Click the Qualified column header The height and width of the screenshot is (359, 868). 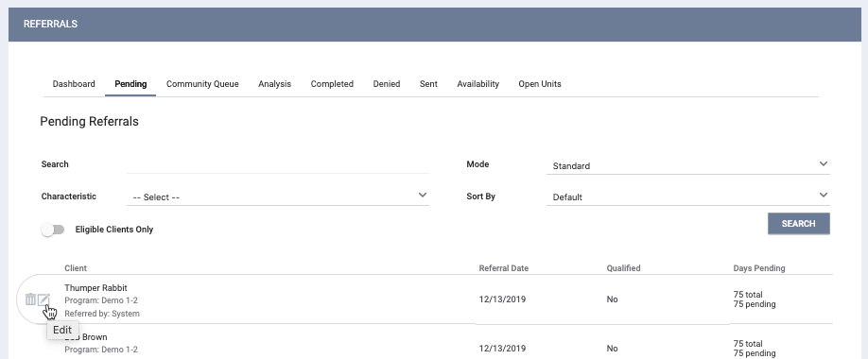tap(623, 268)
